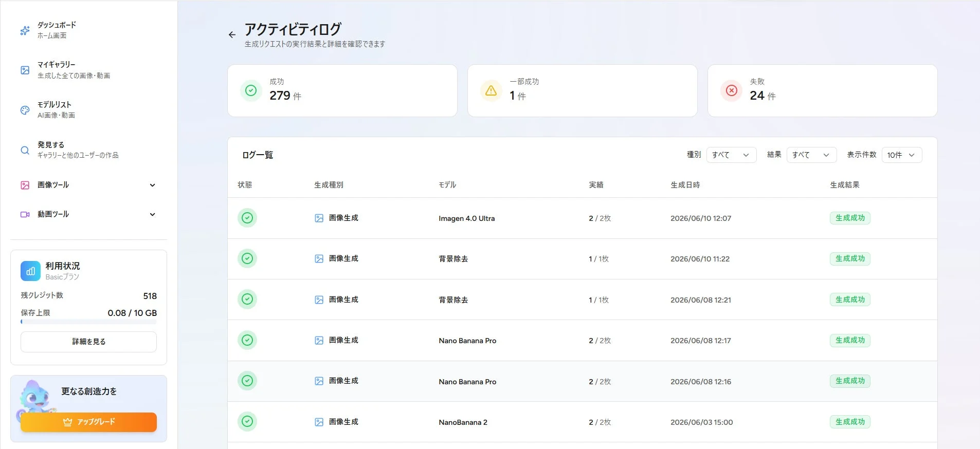Click the マイギャラリー image icon
Screen dimensions: 980x449
point(25,70)
